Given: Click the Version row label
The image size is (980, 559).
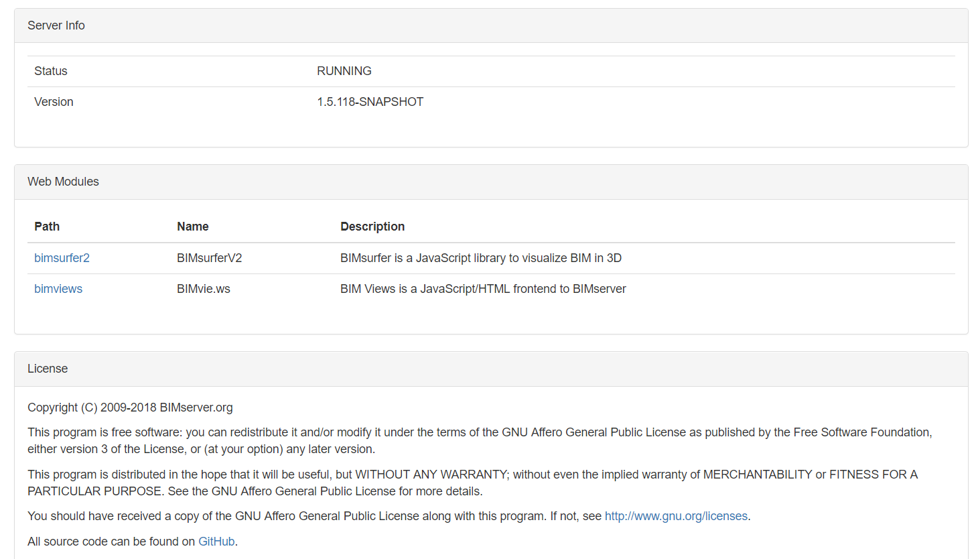Looking at the screenshot, I should pyautogui.click(x=54, y=102).
